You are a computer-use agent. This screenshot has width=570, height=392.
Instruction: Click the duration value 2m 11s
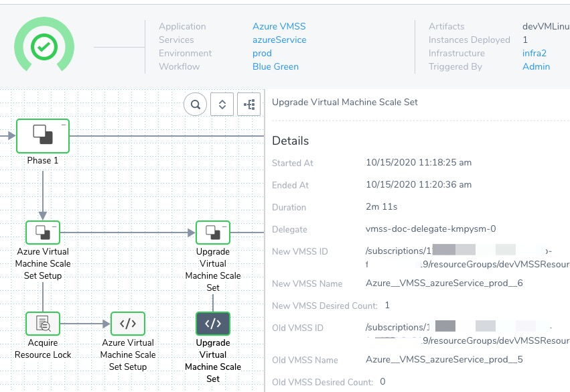(x=382, y=206)
